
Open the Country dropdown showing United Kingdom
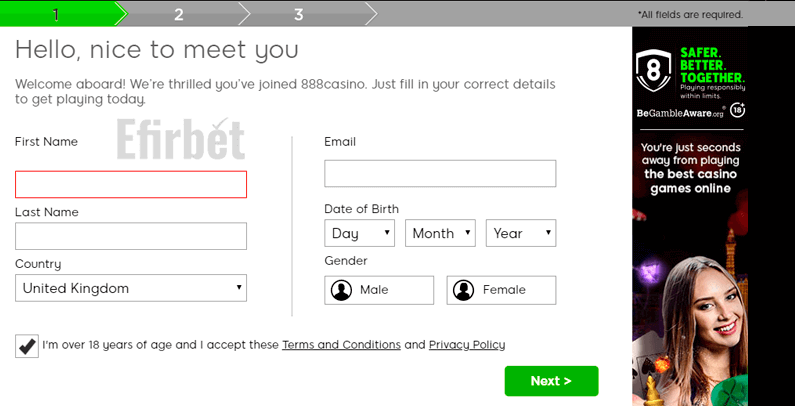pyautogui.click(x=131, y=288)
